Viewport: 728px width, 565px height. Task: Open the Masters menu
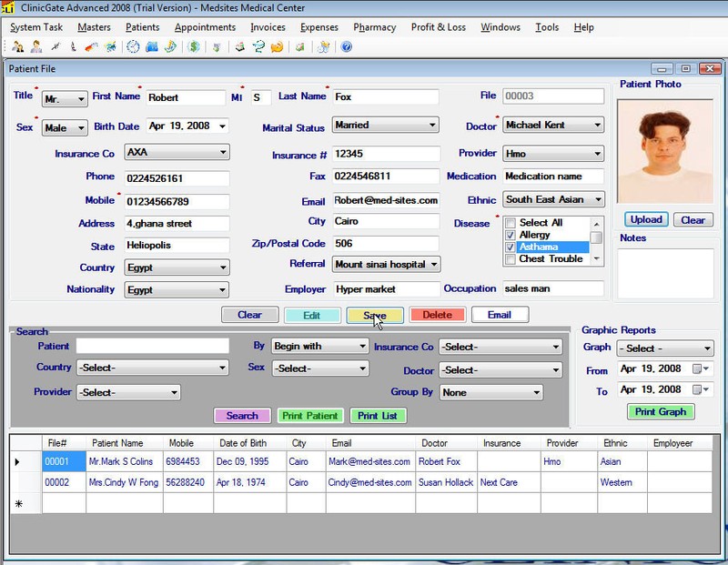[95, 27]
